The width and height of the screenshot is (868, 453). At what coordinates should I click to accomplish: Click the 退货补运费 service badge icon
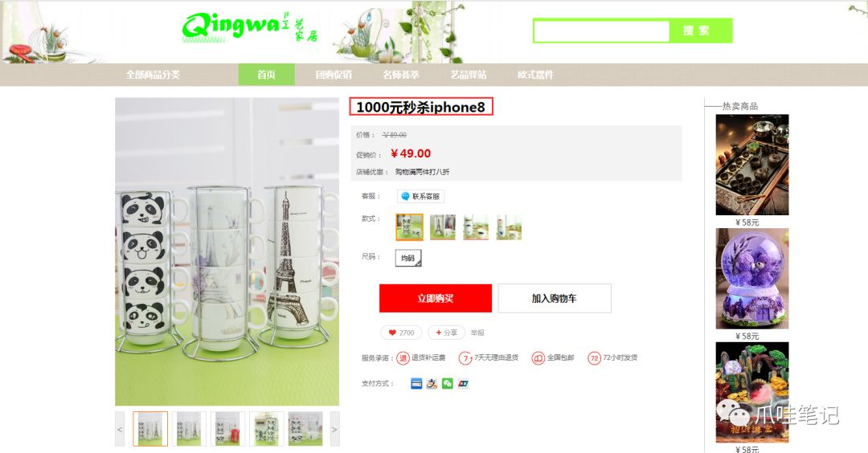point(403,358)
